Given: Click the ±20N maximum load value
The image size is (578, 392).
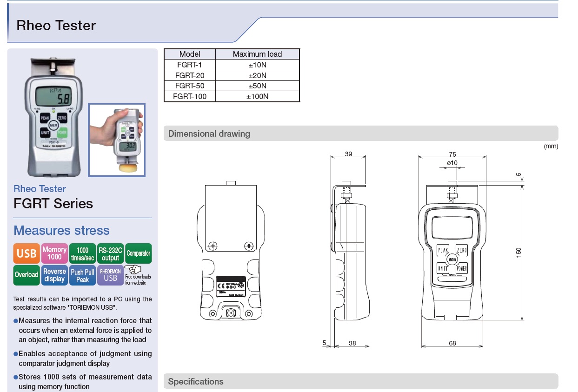Looking at the screenshot, I should [x=258, y=75].
